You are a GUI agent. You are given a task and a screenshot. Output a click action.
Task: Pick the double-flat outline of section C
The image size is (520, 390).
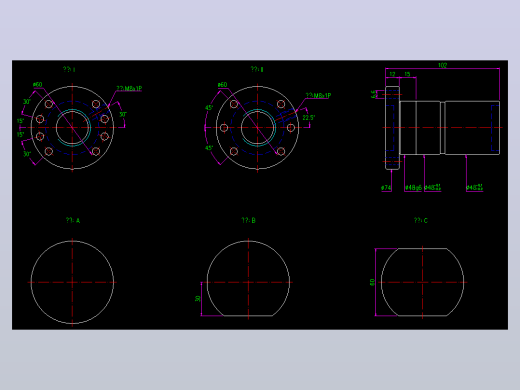[x=422, y=282]
